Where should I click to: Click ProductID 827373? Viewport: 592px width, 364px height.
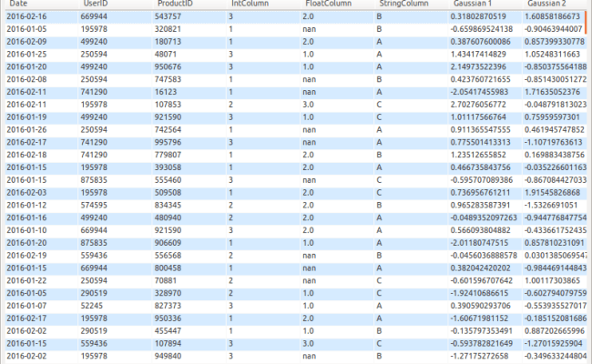coord(168,306)
